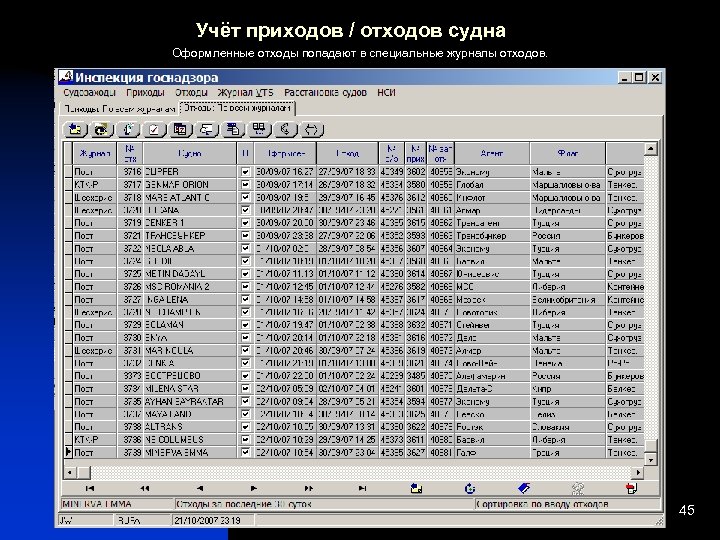
Task: Click the vertical scrollbar thumb near bottom
Action: tap(651, 446)
